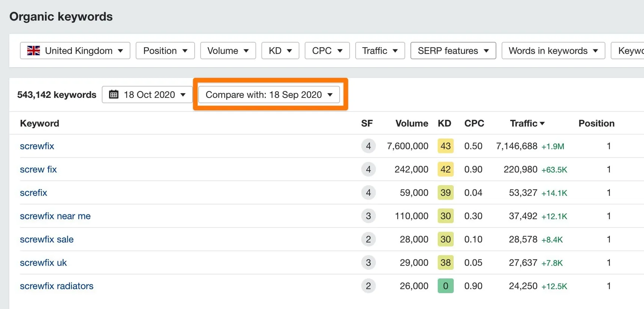Image resolution: width=644 pixels, height=309 pixels.
Task: Expand Words in keywords filter
Action: [x=553, y=51]
